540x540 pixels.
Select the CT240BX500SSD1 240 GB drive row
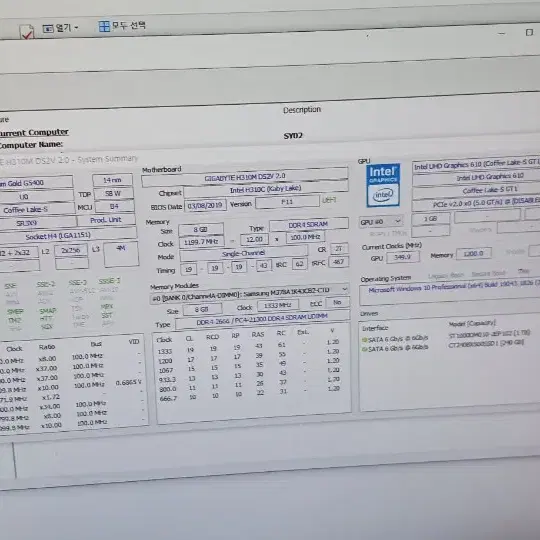pyautogui.click(x=442, y=345)
